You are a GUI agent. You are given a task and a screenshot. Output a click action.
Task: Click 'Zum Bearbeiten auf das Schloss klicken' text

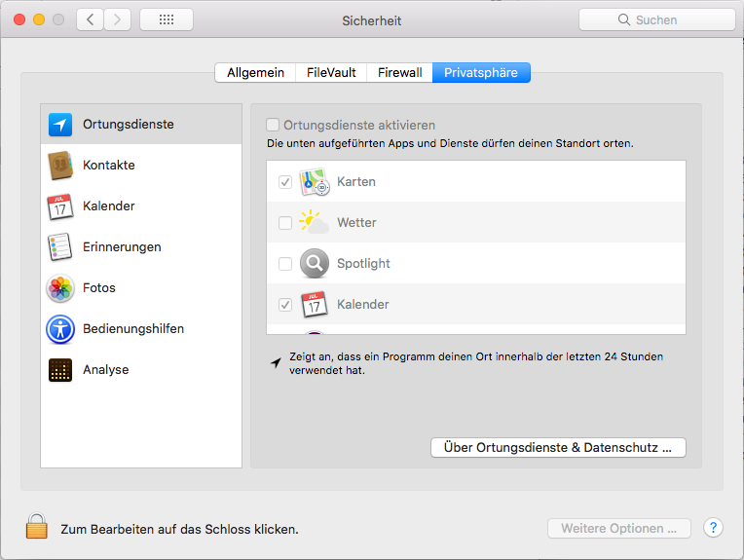(179, 529)
